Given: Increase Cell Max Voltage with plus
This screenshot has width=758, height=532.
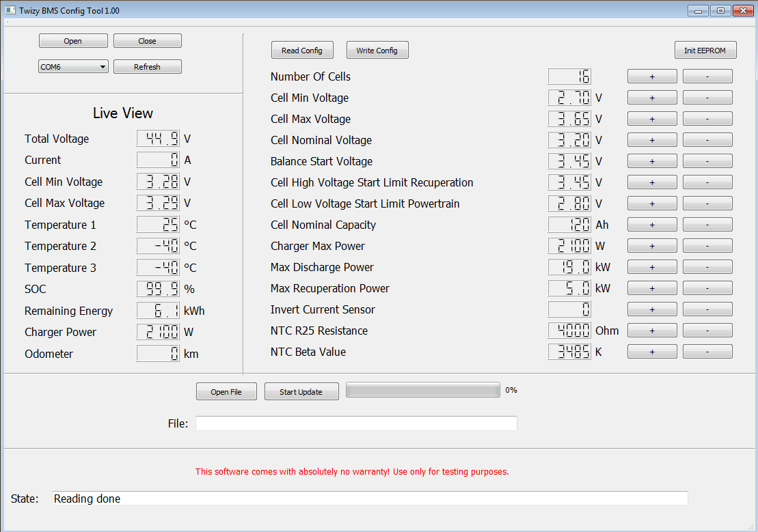Looking at the screenshot, I should (x=652, y=119).
